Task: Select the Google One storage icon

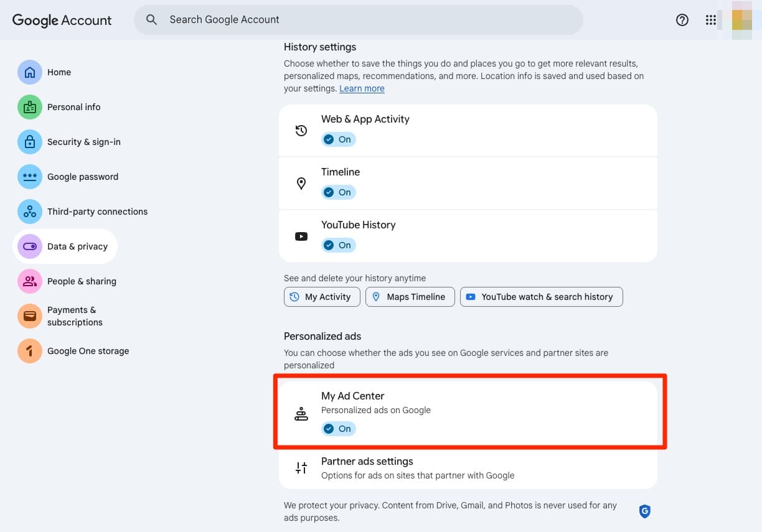Action: coord(30,351)
